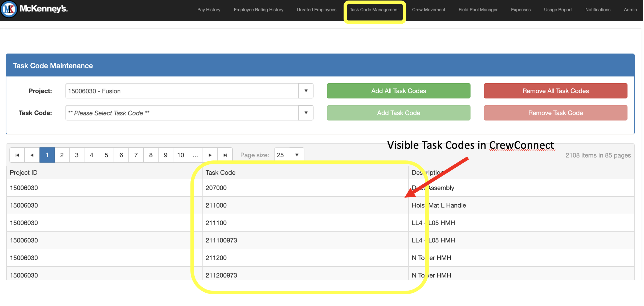Image resolution: width=644 pixels, height=306 pixels.
Task: Open more pages ellipsis button
Action: (x=195, y=155)
